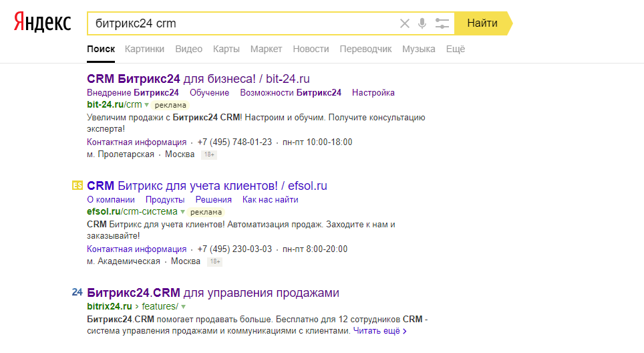The height and width of the screenshot is (353, 644).
Task: Open the Ещё menu
Action: click(455, 49)
